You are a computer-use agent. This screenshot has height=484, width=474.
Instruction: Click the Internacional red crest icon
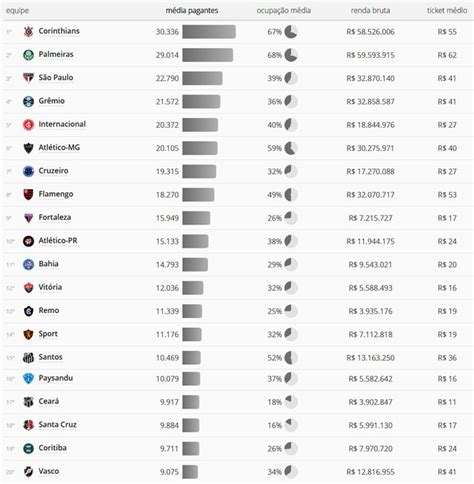[28, 125]
